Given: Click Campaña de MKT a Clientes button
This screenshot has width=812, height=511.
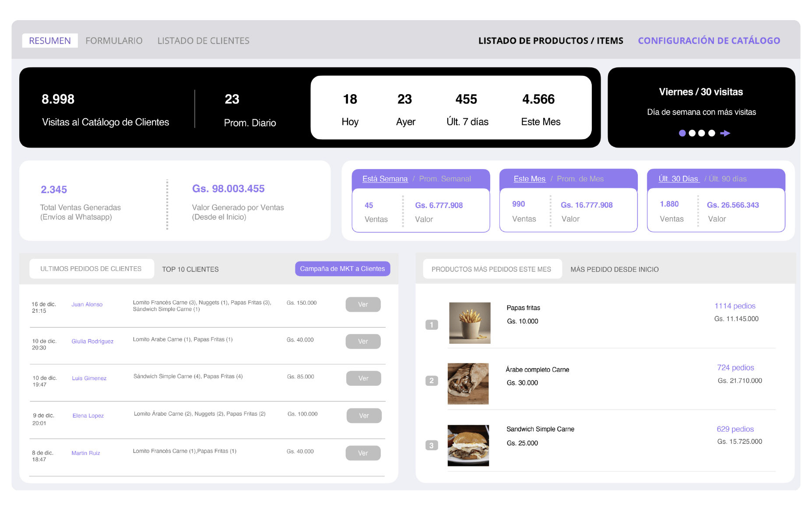Looking at the screenshot, I should click(342, 269).
